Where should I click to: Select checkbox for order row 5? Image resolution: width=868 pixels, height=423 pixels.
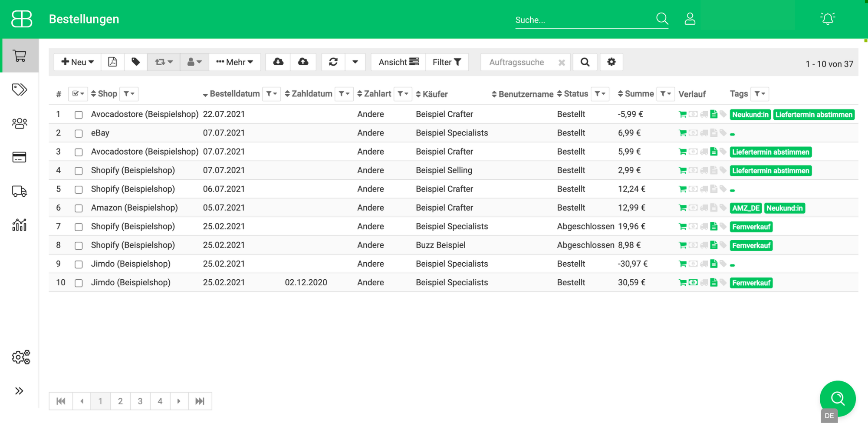(x=79, y=189)
